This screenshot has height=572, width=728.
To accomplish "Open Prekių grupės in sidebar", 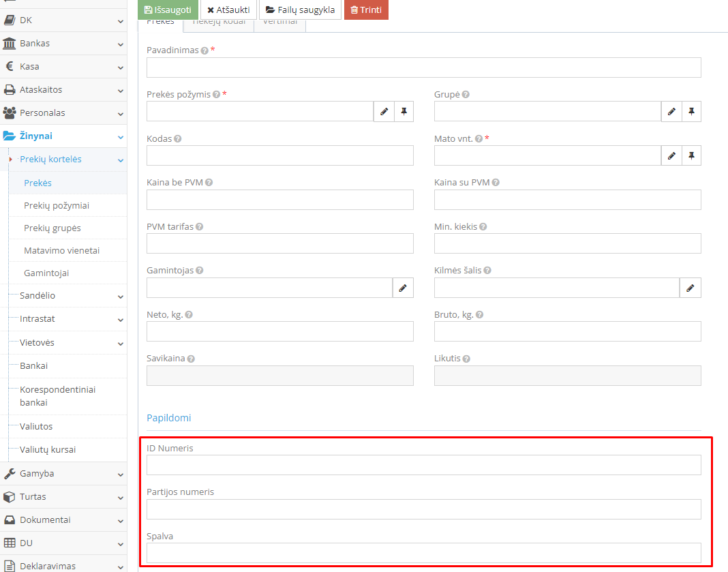I will tap(52, 228).
